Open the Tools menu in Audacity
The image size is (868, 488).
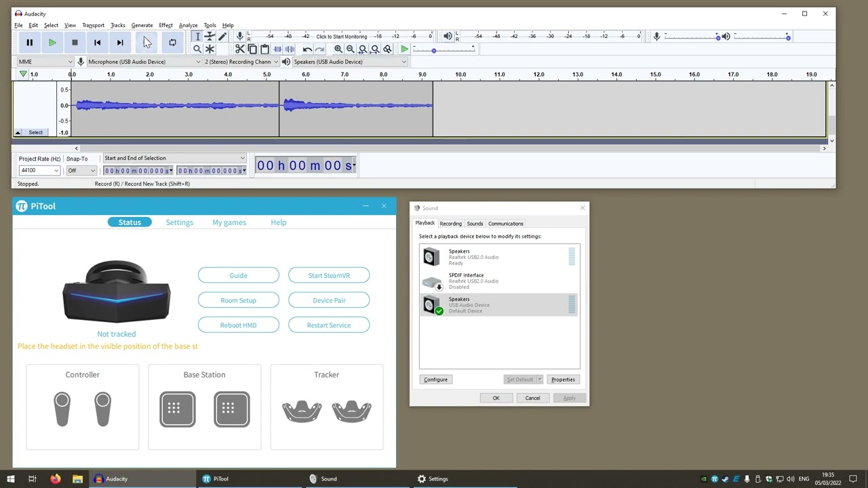pyautogui.click(x=210, y=25)
